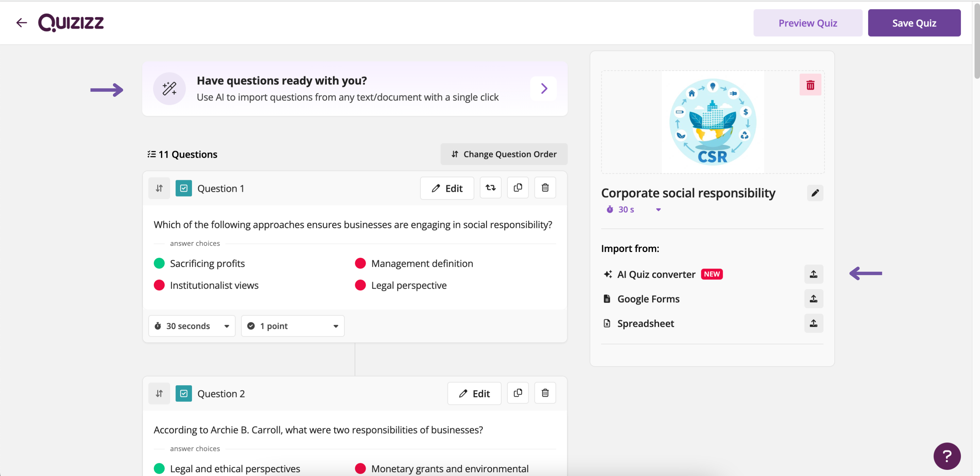Image resolution: width=980 pixels, height=476 pixels.
Task: Click the delete icon for Question 1
Action: coord(545,187)
